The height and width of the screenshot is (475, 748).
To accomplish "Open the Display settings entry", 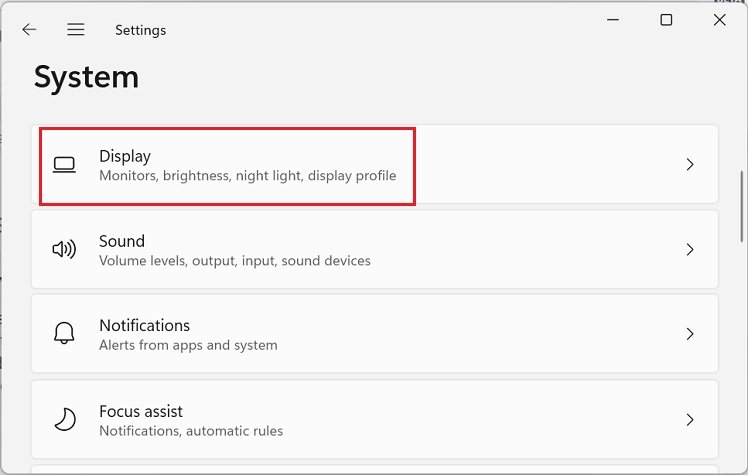I will [125, 156].
